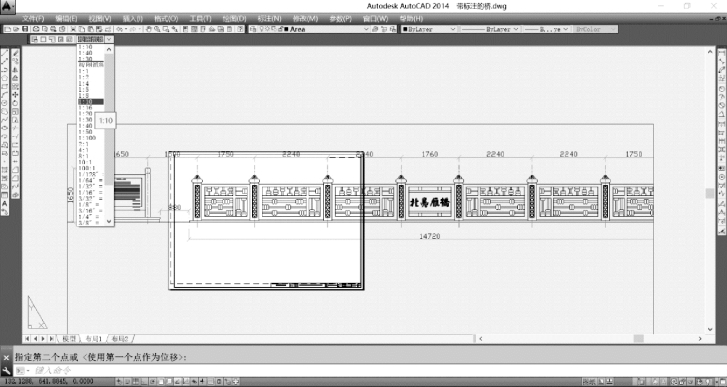Viewport: 727px width, 387px height.
Task: Toggle the Area layer lightbulb on/off
Action: [262, 29]
